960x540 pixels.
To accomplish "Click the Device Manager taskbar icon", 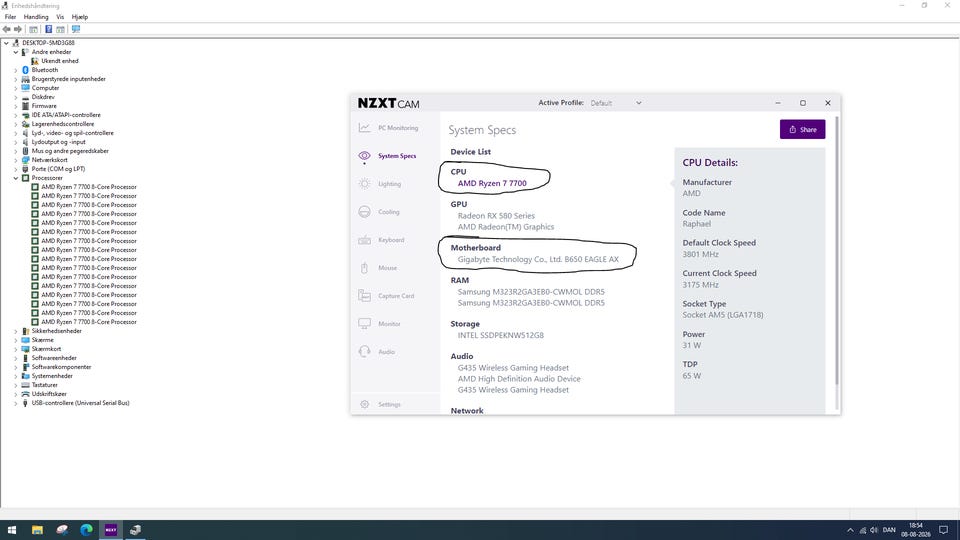I will [135, 530].
